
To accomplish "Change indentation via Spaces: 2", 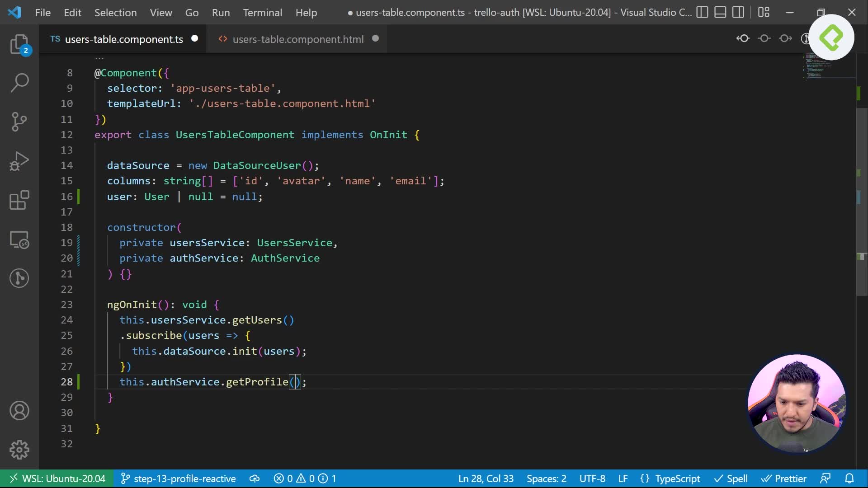I will [546, 479].
